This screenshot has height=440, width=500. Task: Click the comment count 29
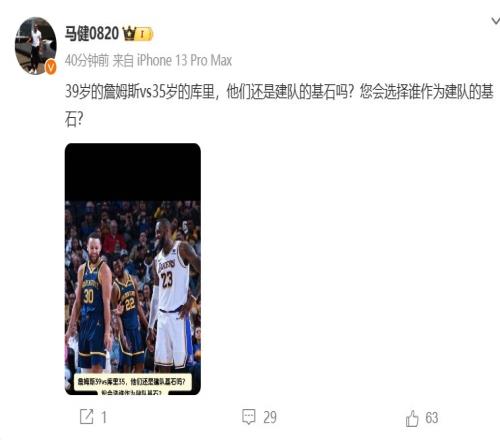(x=270, y=417)
